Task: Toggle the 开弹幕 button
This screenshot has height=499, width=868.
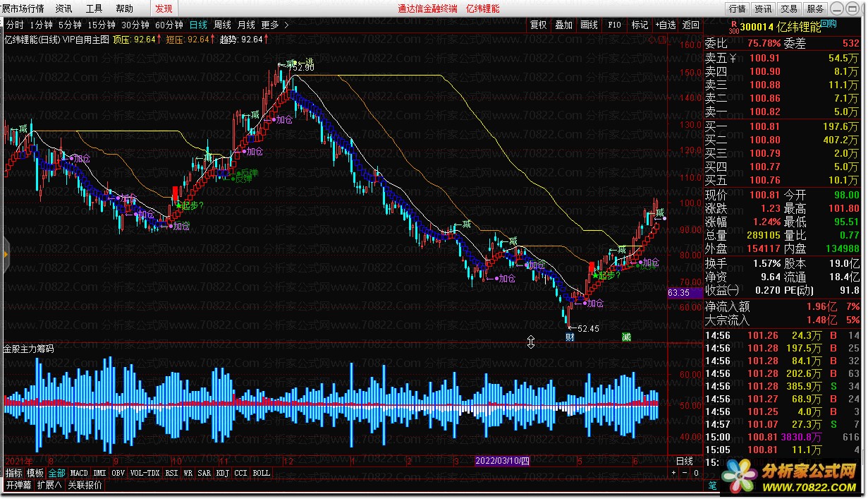Action: click(x=19, y=486)
